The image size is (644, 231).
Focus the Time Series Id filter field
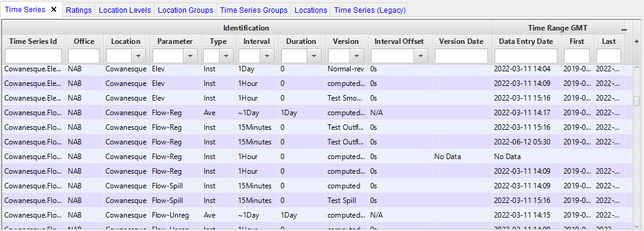pos(34,56)
